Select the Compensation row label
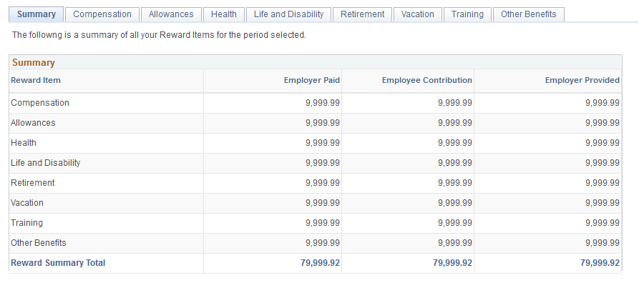Image resolution: width=644 pixels, height=283 pixels. [x=40, y=103]
